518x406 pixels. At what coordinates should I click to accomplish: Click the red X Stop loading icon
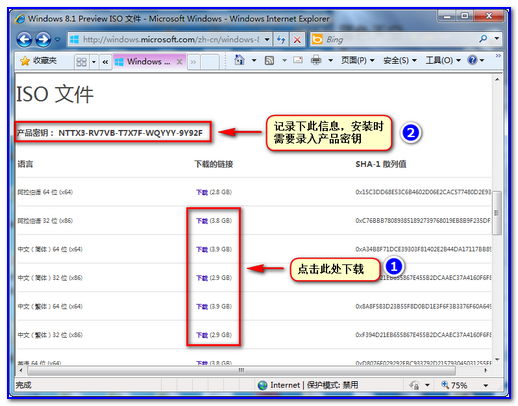pos(297,40)
